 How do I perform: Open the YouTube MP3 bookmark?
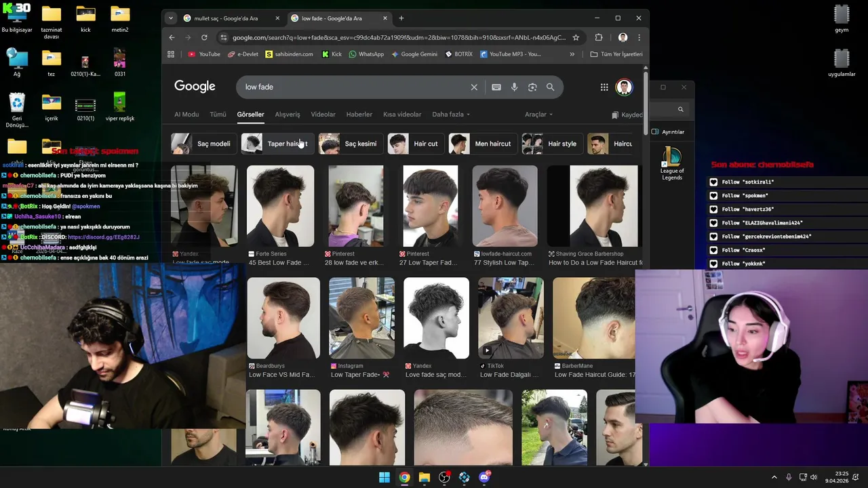click(511, 54)
